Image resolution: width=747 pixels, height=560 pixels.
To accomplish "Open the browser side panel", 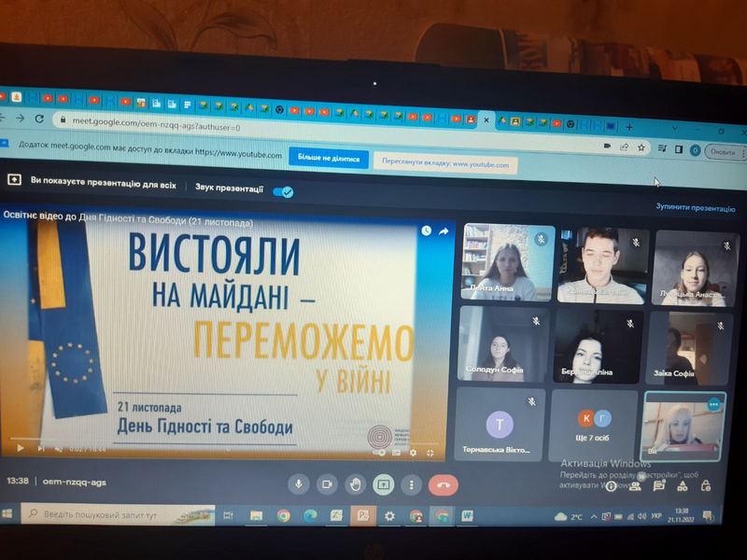I will [679, 149].
